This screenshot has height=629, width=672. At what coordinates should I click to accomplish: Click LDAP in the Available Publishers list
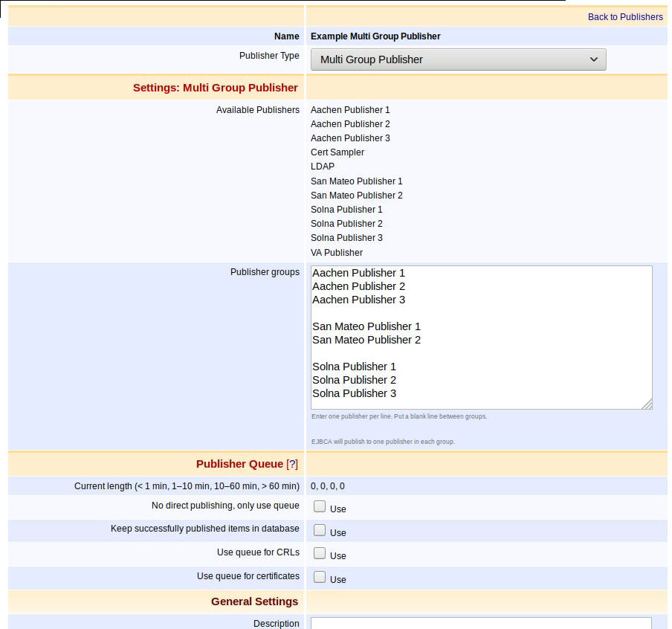coord(323,167)
